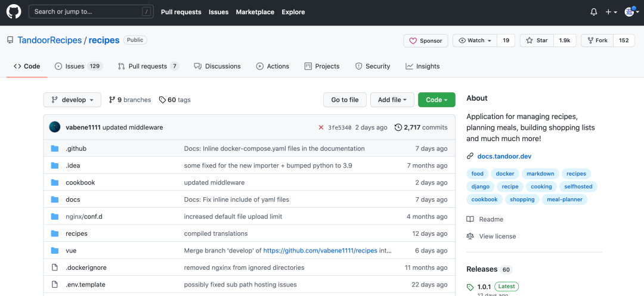Show the failed checks red X
The height and width of the screenshot is (296, 644).
click(x=321, y=127)
